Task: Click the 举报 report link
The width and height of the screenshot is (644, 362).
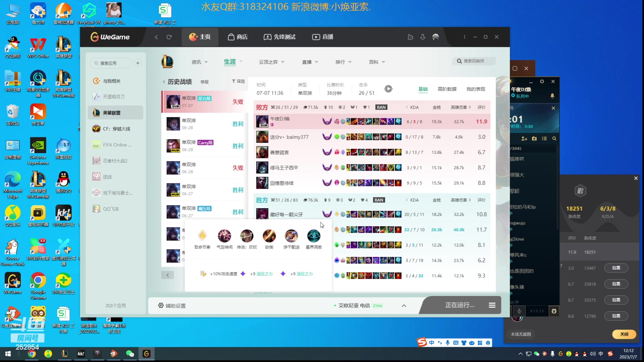Action: [x=205, y=82]
